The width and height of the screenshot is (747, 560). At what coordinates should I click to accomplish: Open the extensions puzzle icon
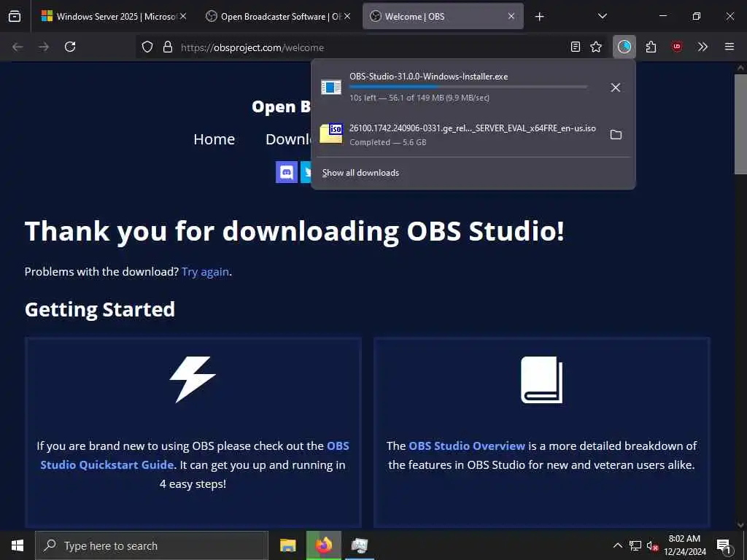coord(651,47)
